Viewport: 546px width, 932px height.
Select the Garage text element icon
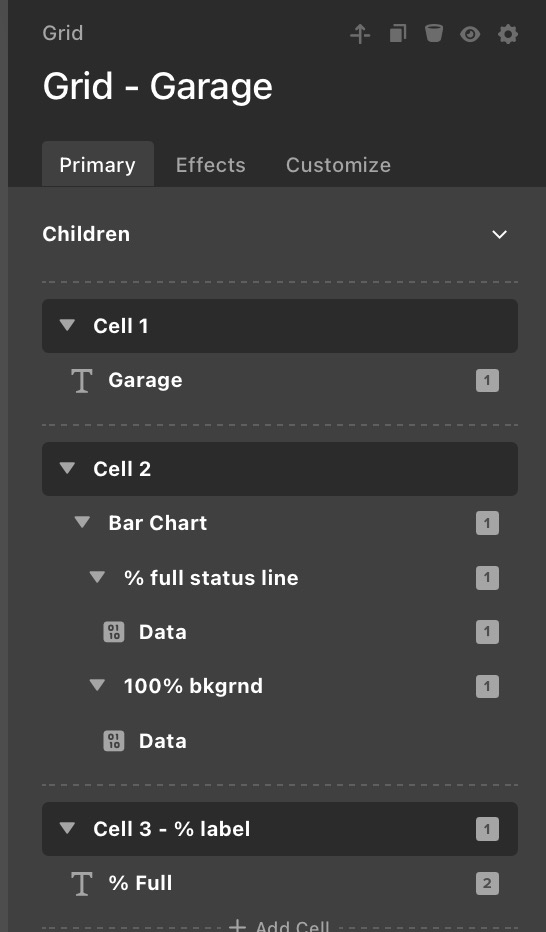click(x=81, y=380)
